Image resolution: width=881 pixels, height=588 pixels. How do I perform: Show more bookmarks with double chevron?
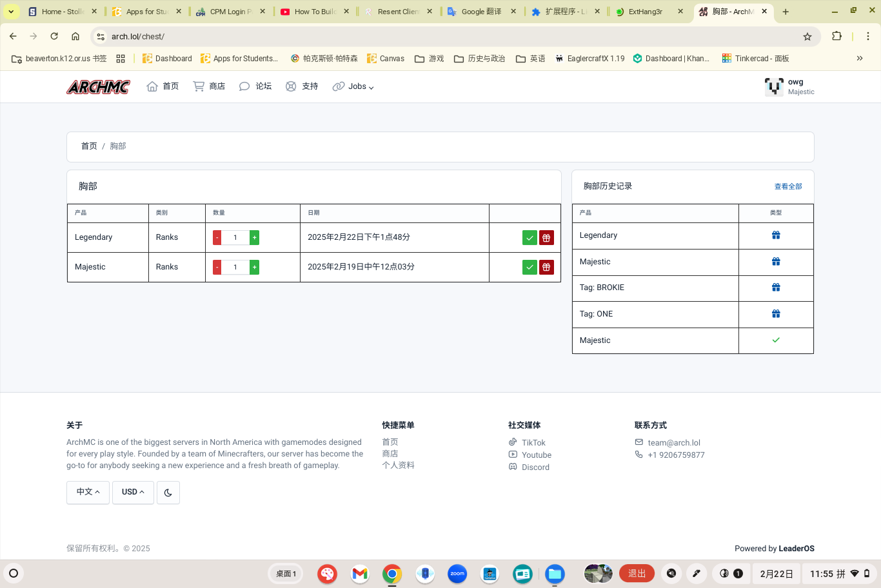(860, 59)
